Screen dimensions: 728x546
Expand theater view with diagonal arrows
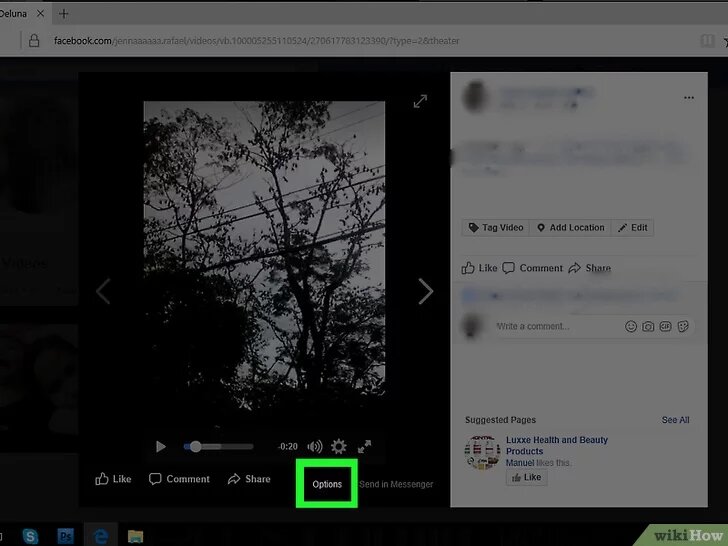420,101
